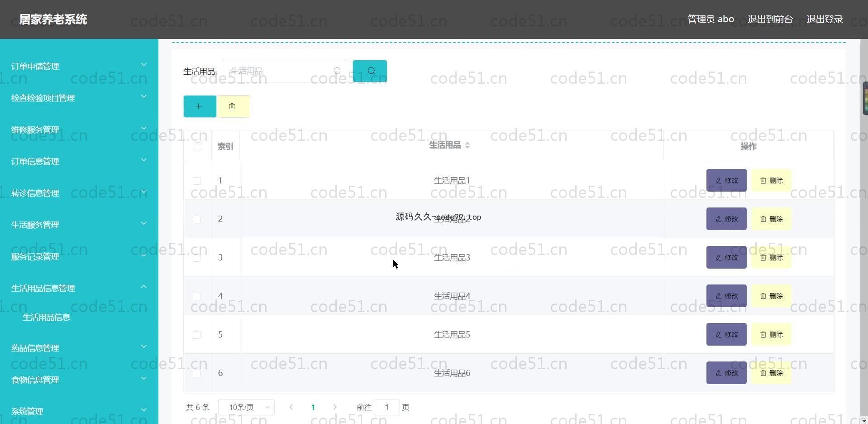Click the 操作 column header
This screenshot has width=868, height=424.
[x=749, y=146]
